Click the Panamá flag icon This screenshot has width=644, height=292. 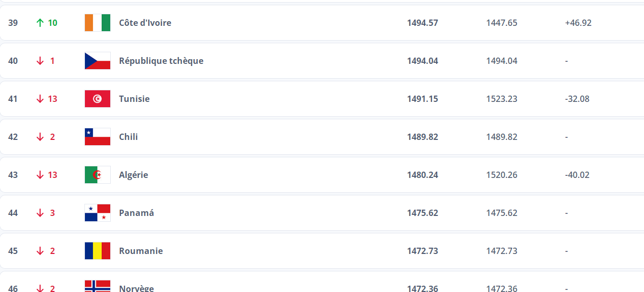pyautogui.click(x=98, y=213)
